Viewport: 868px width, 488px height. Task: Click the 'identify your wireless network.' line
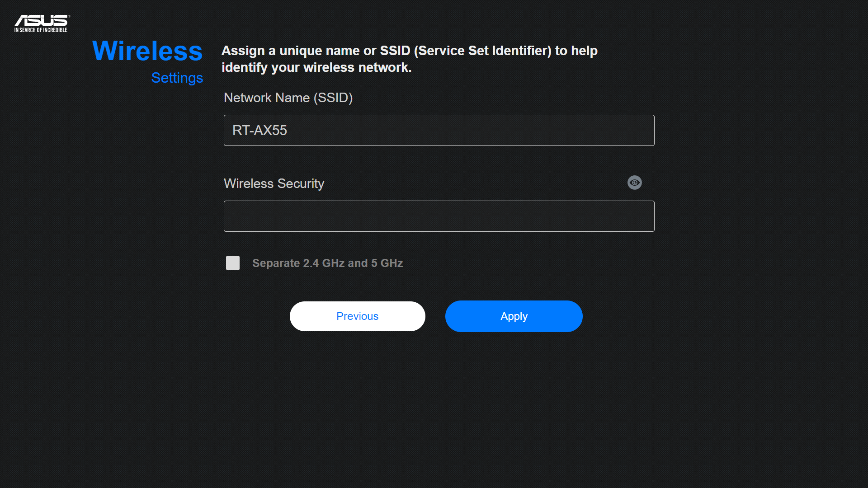316,67
